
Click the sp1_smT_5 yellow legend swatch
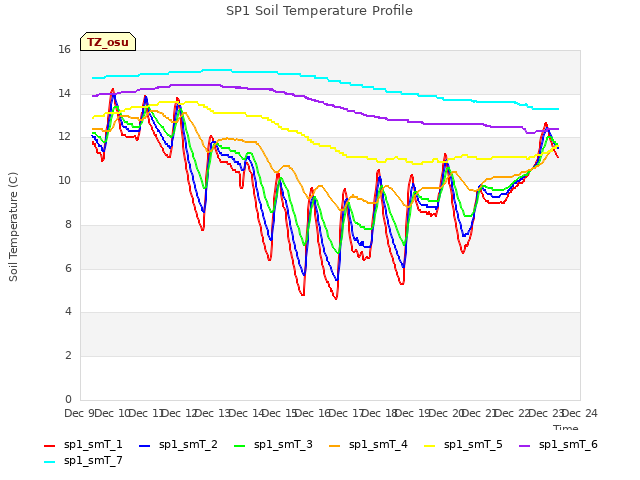tap(429, 446)
